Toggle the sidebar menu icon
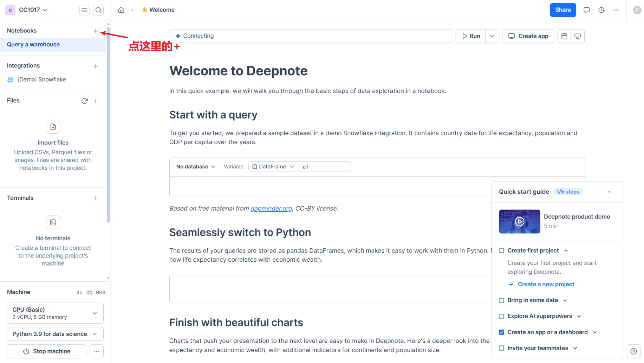Screen dimensions: 644x363 (85, 10)
